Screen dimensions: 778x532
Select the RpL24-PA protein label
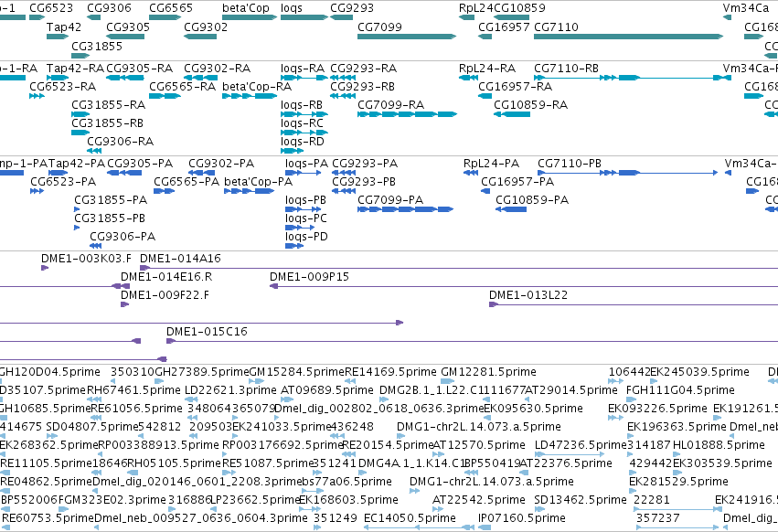click(x=491, y=164)
